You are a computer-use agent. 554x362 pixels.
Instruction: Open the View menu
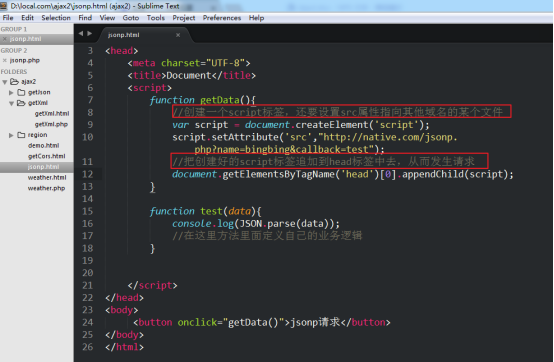click(x=107, y=18)
